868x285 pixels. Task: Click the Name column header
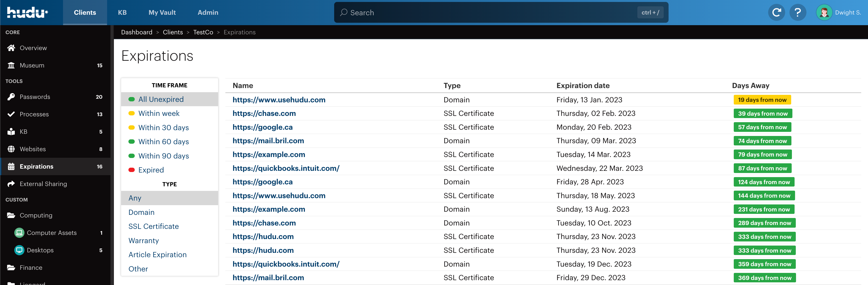243,85
